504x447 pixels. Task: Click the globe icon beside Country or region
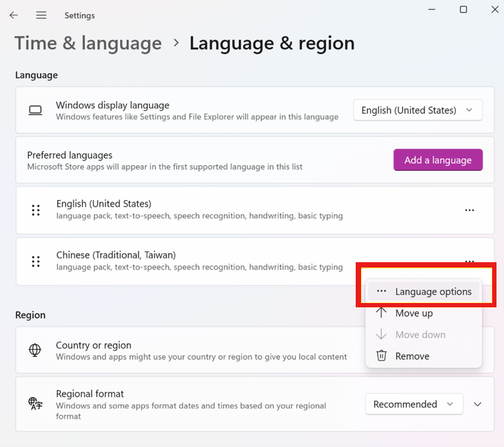(x=35, y=350)
